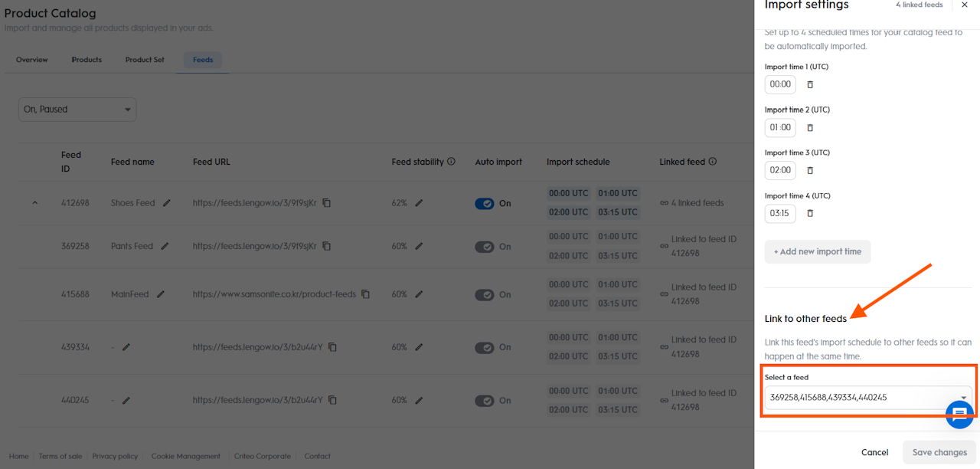Edit feed stability 62% for Shoes Feed
This screenshot has height=469, width=980.
coord(419,203)
